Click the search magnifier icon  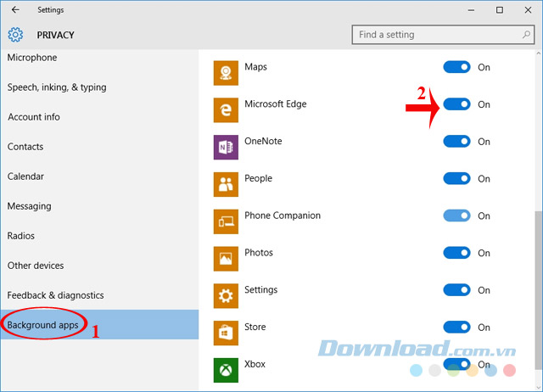(526, 34)
